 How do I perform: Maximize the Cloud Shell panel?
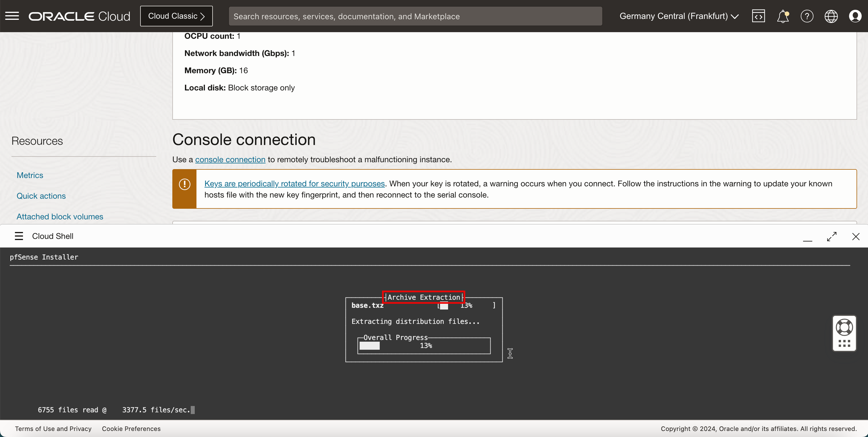click(832, 236)
